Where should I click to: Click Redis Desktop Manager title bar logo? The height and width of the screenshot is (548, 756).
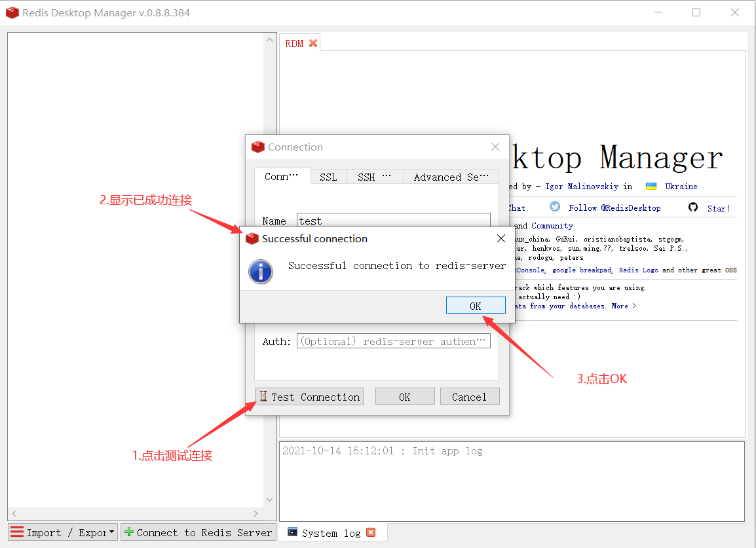point(12,12)
